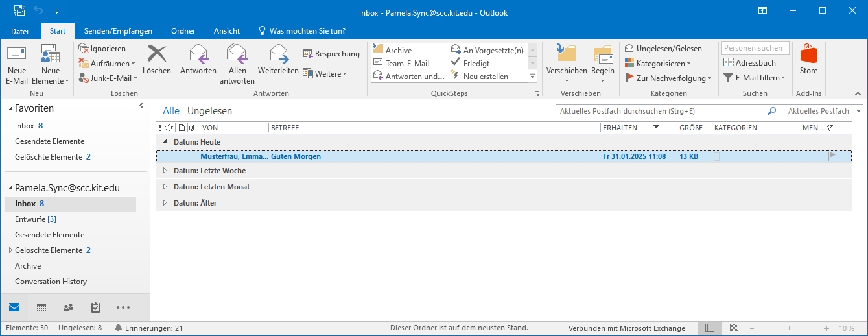Open the Aufräumen dropdown
This screenshot has height=336, width=868.
108,64
